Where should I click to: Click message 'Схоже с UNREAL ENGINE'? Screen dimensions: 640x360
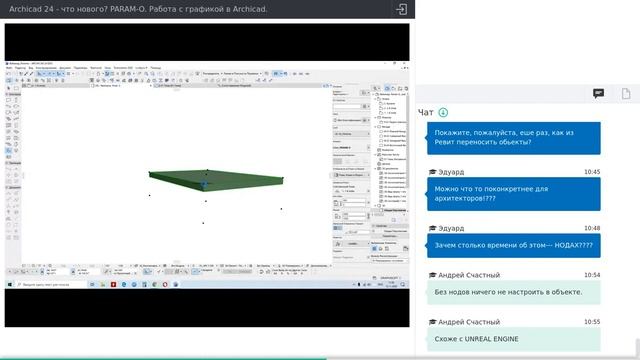[514, 339]
